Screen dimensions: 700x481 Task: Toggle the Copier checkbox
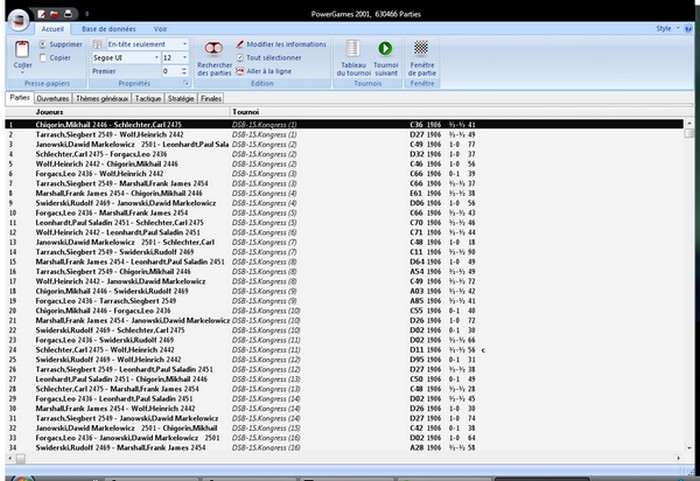pyautogui.click(x=43, y=58)
